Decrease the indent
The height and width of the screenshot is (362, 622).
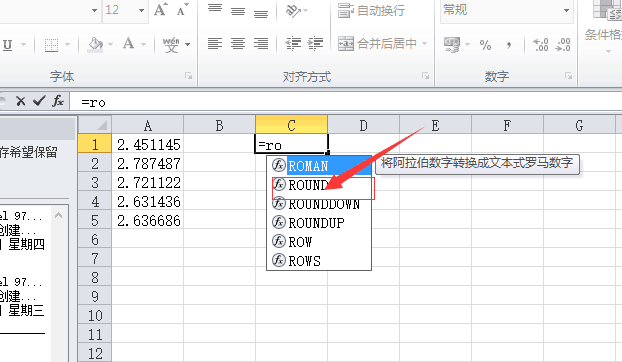[294, 44]
